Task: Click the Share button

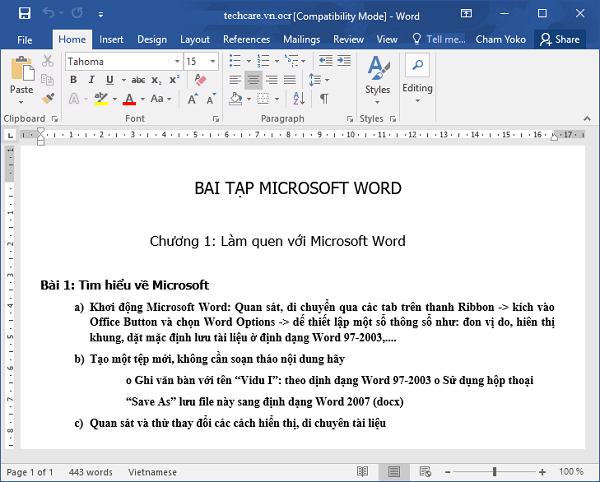Action: tap(559, 39)
